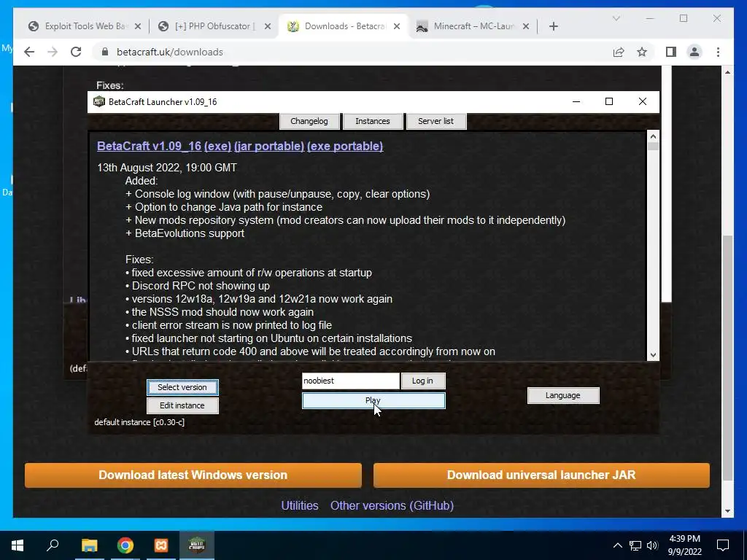
Task: Click the volume speaker tray icon
Action: pyautogui.click(x=653, y=545)
